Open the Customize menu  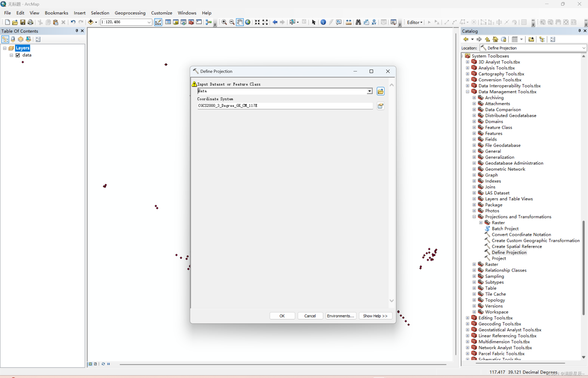tap(161, 13)
